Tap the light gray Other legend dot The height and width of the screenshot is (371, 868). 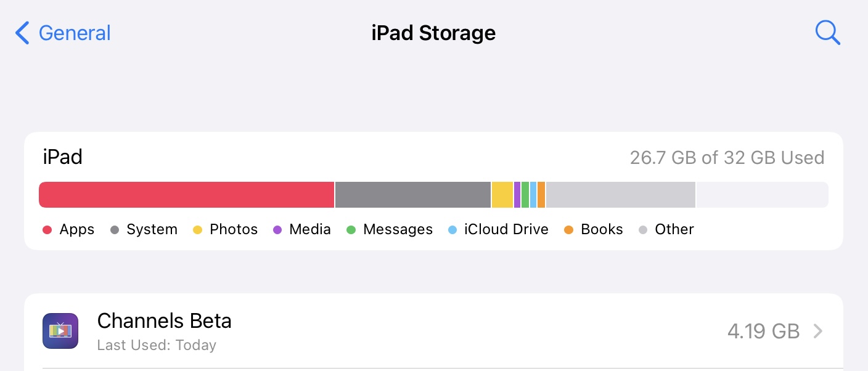click(644, 229)
